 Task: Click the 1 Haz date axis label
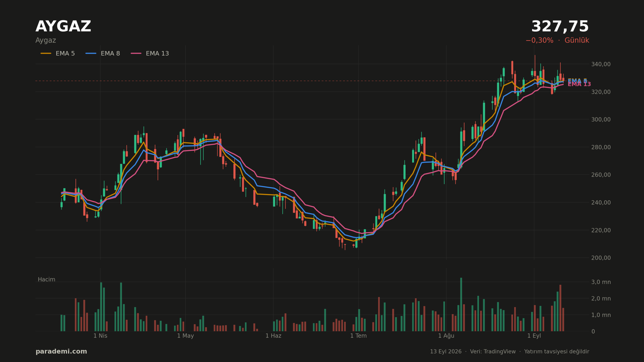(x=273, y=336)
